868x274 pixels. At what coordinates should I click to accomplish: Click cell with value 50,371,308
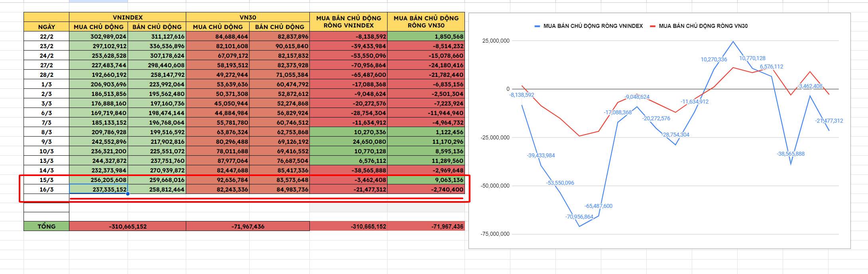pyautogui.click(x=218, y=94)
